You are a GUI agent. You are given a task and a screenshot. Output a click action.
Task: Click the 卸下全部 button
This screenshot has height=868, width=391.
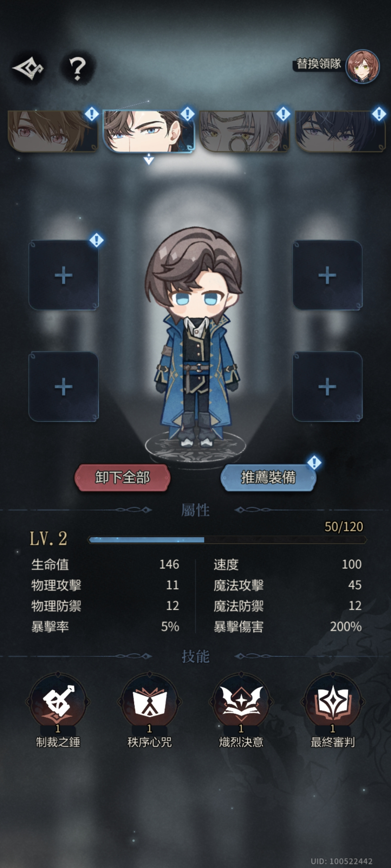click(122, 477)
